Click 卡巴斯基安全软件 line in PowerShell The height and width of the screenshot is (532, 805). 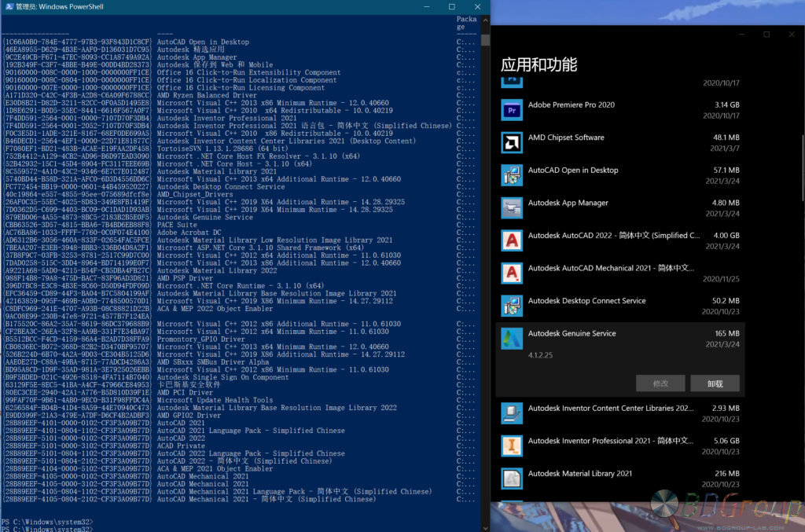click(x=189, y=385)
